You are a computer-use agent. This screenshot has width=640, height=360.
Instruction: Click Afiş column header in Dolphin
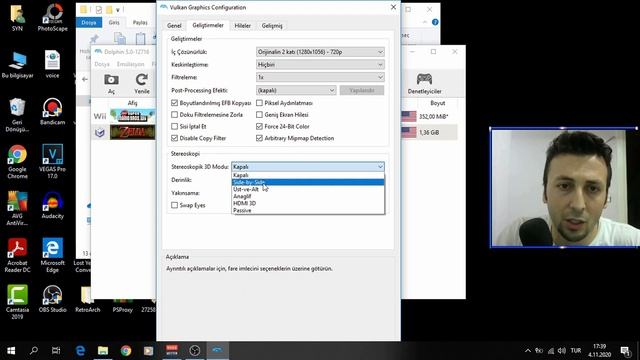point(132,103)
